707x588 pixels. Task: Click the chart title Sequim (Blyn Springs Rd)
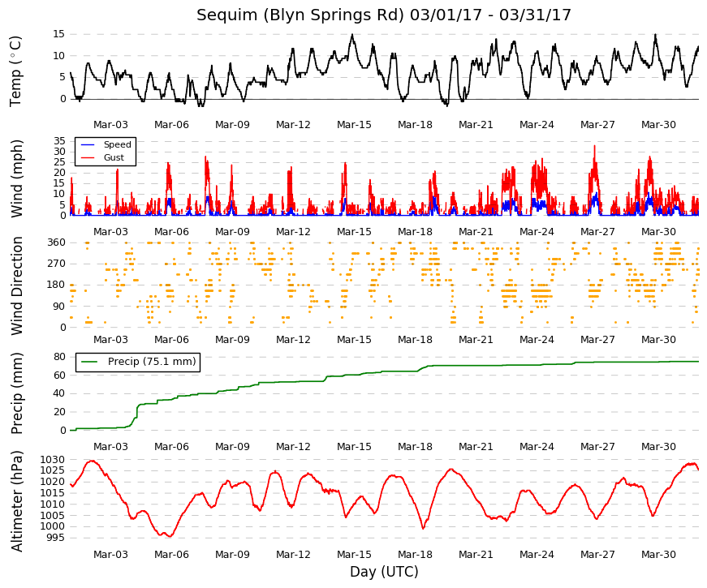pos(300,15)
